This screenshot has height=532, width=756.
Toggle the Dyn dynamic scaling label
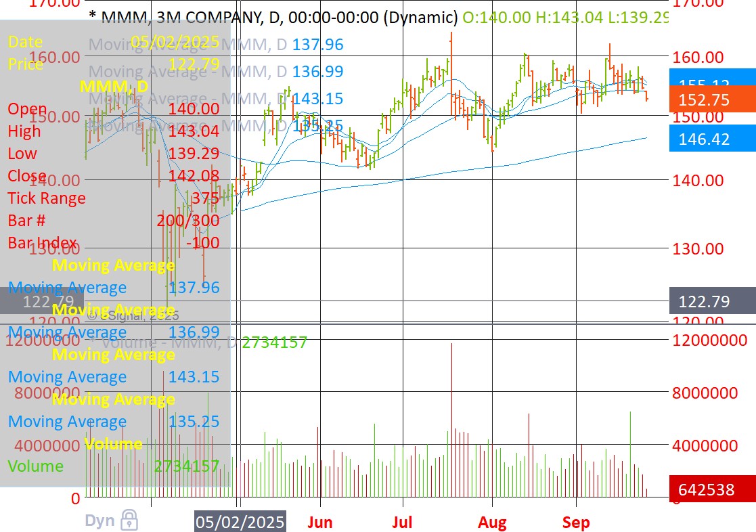(99, 520)
